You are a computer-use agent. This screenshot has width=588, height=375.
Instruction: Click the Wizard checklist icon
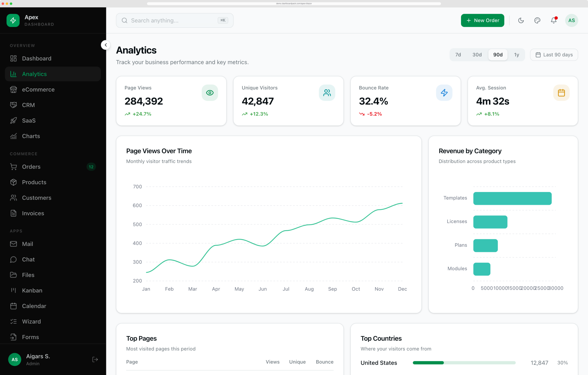pyautogui.click(x=13, y=321)
